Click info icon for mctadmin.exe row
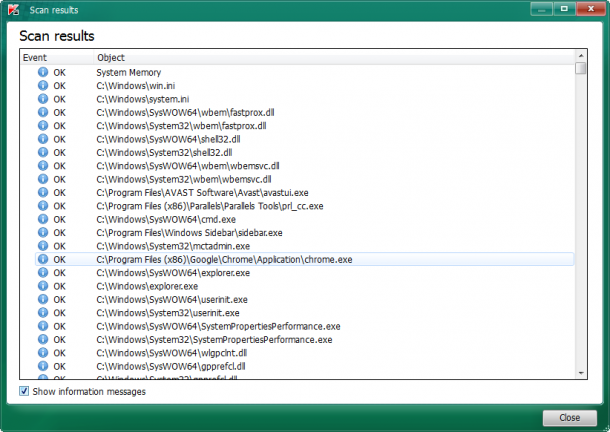 tap(43, 246)
